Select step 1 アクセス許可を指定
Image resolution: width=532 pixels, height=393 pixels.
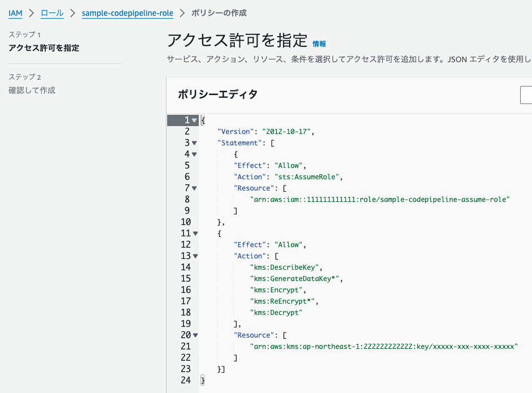pyautogui.click(x=44, y=48)
